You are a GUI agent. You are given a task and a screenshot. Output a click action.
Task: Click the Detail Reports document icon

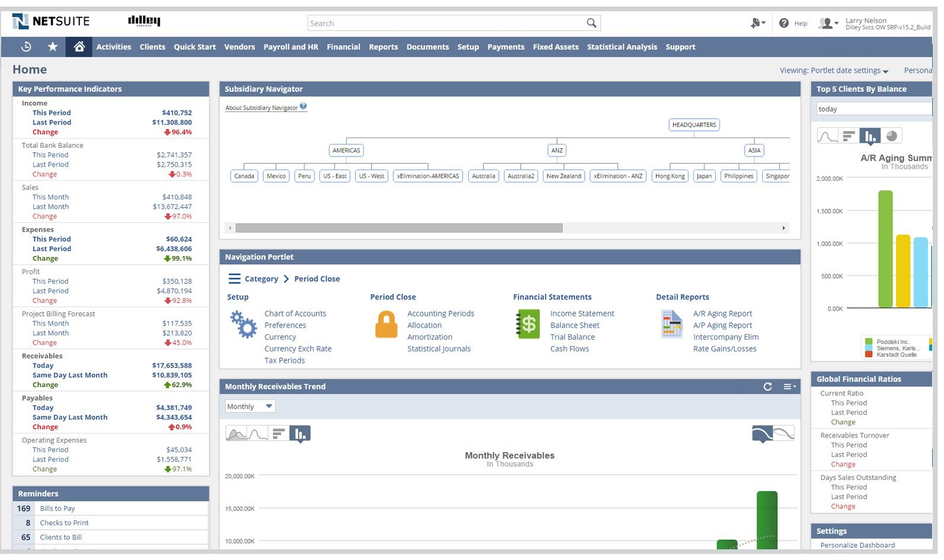(672, 324)
